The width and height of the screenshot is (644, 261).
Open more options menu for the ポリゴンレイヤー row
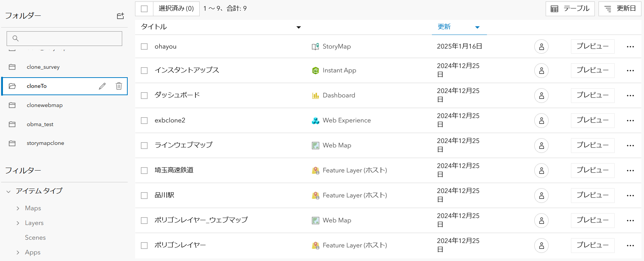[x=630, y=246]
